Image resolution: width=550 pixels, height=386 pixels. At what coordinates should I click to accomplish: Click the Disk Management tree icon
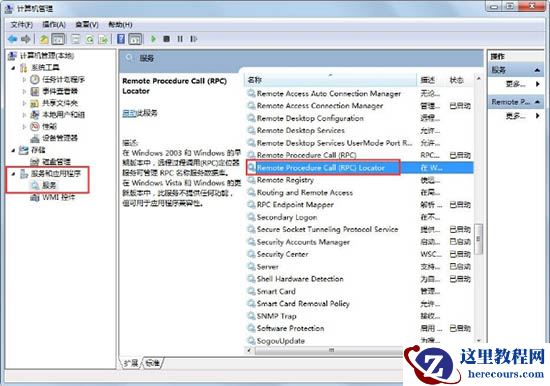pos(34,162)
